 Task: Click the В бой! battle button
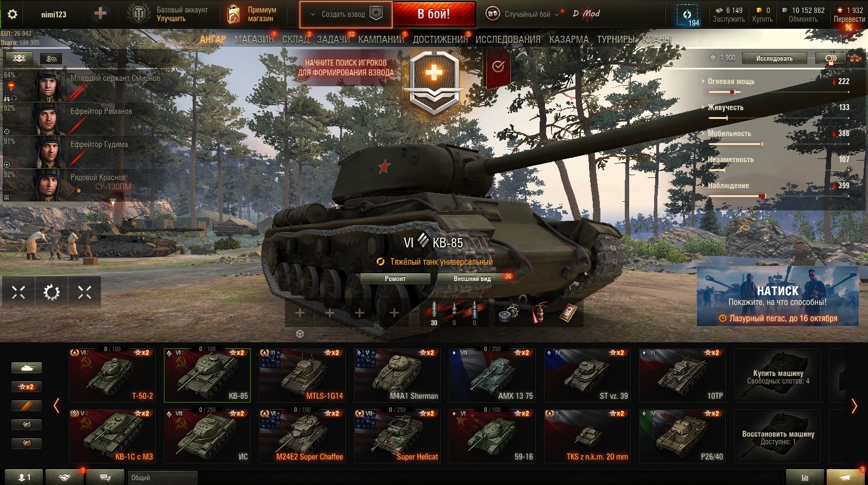pos(434,14)
